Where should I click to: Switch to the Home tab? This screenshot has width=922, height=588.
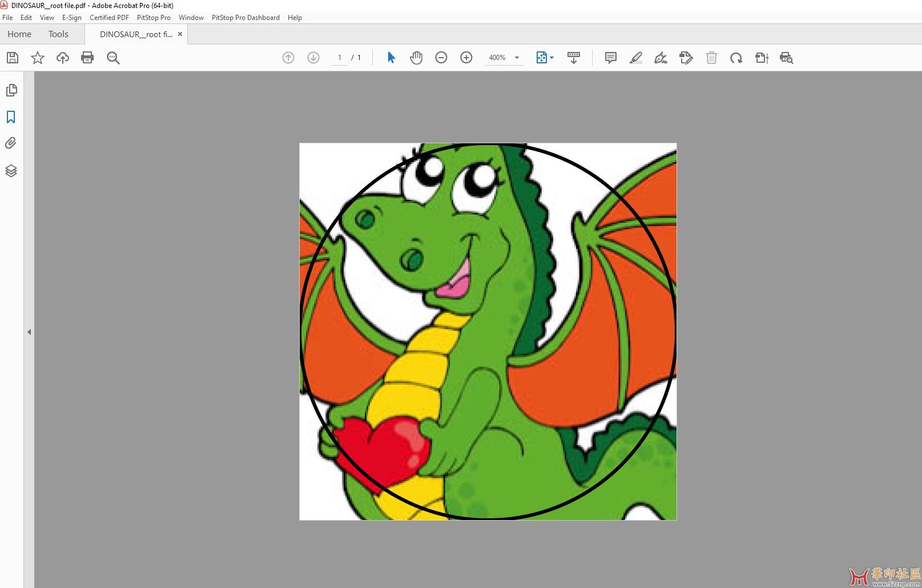tap(19, 34)
